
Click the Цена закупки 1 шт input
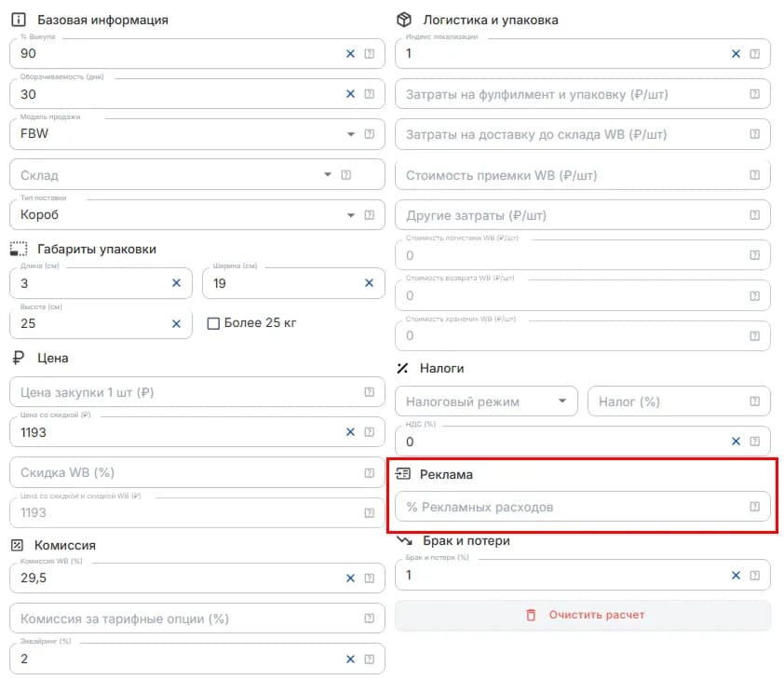point(197,392)
